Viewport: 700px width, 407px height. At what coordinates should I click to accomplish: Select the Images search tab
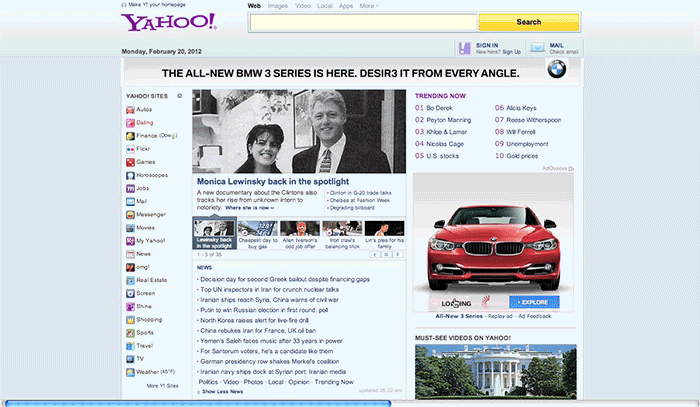278,6
